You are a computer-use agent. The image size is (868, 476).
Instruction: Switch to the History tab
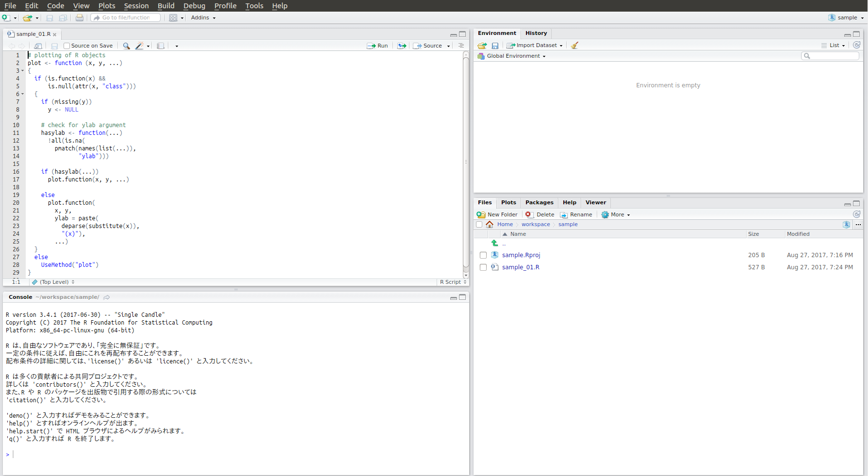(536, 33)
